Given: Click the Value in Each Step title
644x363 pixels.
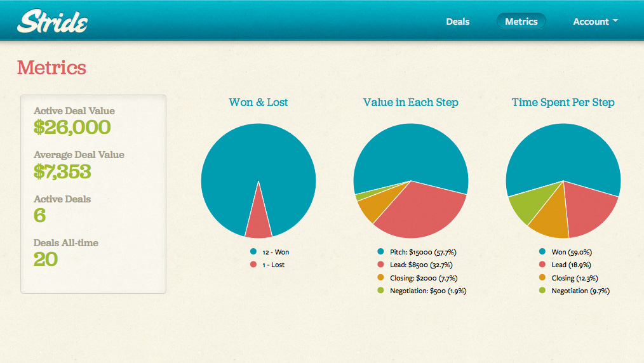Looking at the screenshot, I should click(x=411, y=102).
